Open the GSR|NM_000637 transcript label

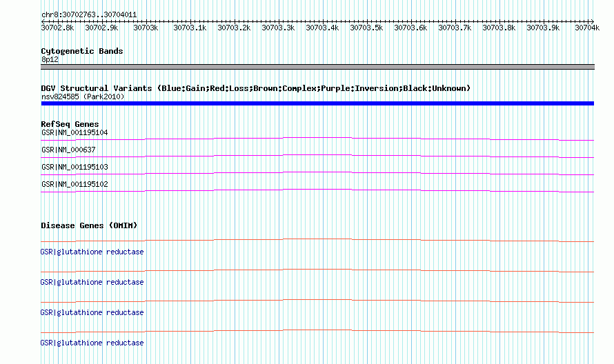pos(68,150)
